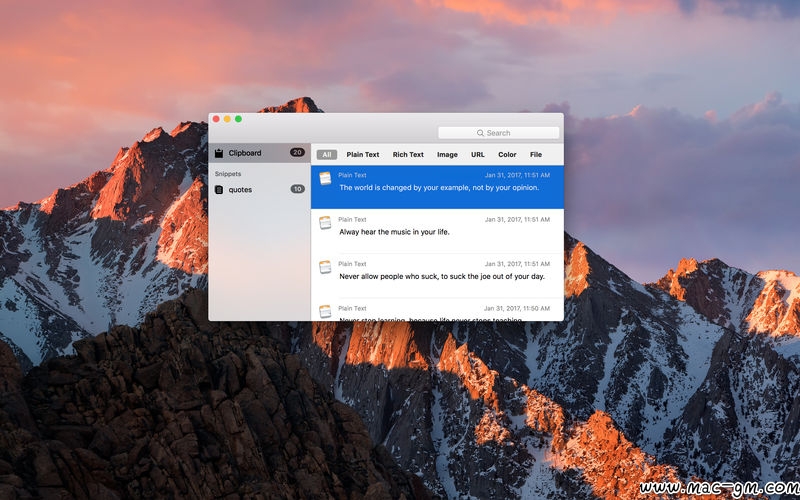This screenshot has width=800, height=500.
Task: Click the quotes snippet document icon
Action: [x=219, y=189]
